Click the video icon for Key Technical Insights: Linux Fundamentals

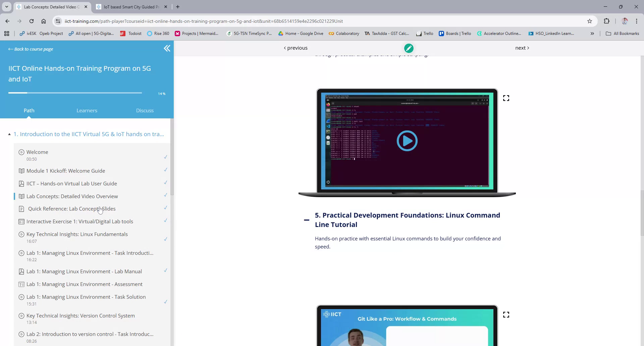[x=21, y=234]
